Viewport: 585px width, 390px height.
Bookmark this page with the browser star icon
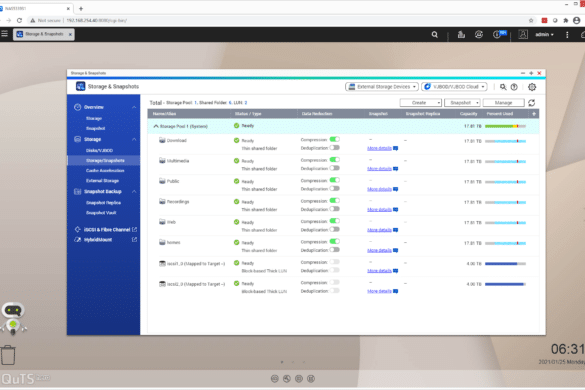531,21
